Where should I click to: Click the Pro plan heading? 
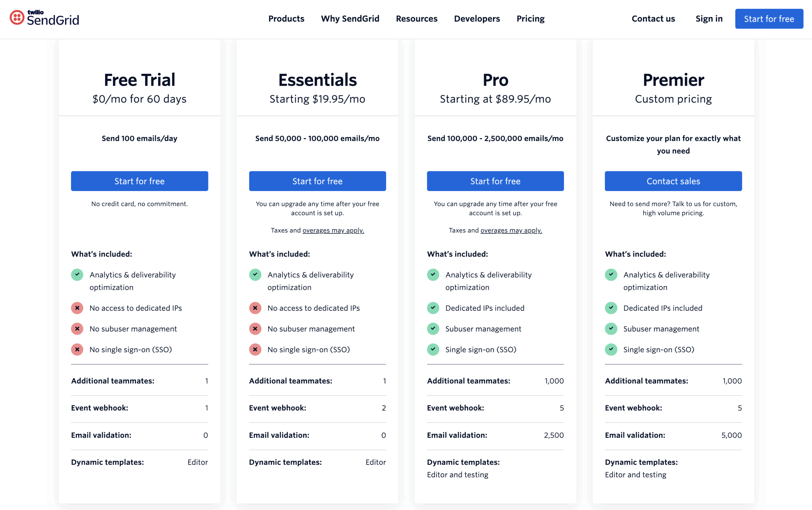(x=495, y=80)
